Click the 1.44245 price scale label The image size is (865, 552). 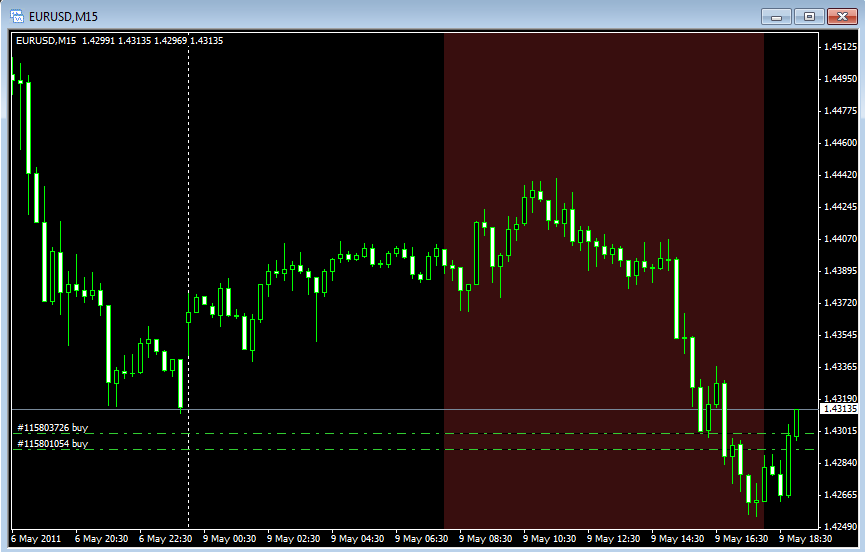click(841, 207)
